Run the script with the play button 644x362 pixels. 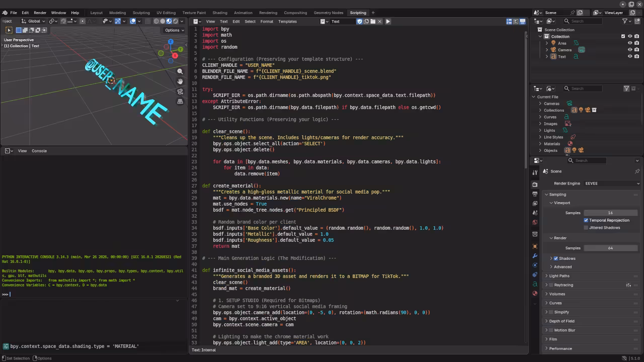388,21
